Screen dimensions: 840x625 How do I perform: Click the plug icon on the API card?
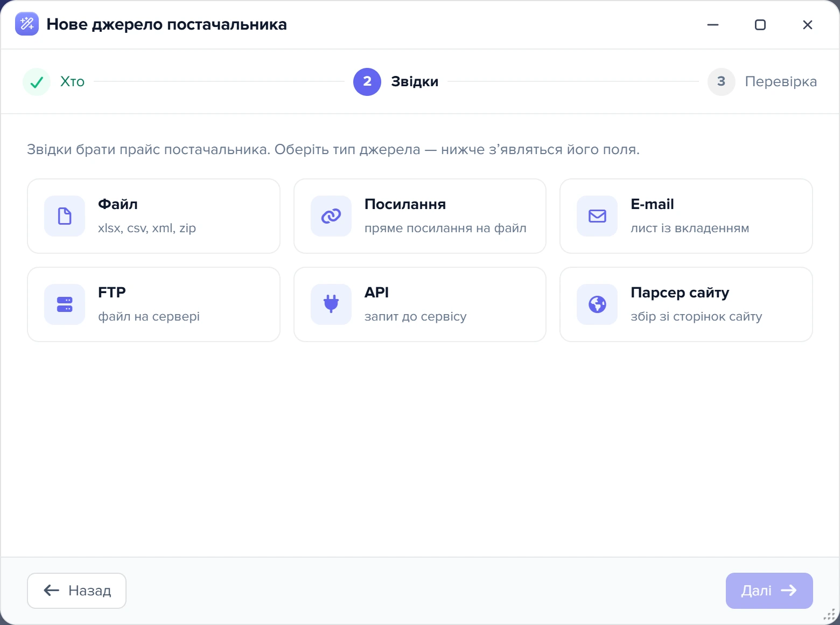pyautogui.click(x=331, y=304)
